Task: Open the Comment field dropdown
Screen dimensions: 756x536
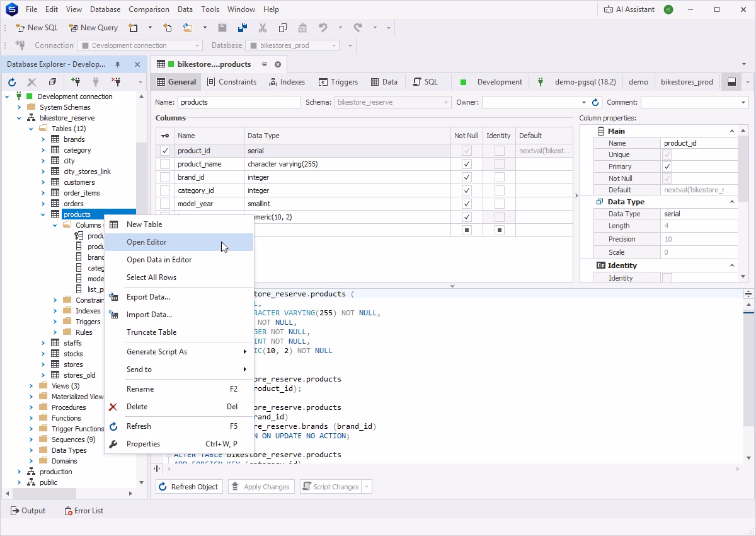Action: pos(743,102)
